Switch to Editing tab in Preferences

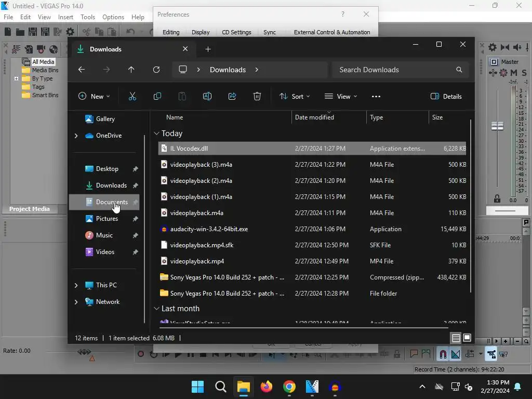click(171, 32)
